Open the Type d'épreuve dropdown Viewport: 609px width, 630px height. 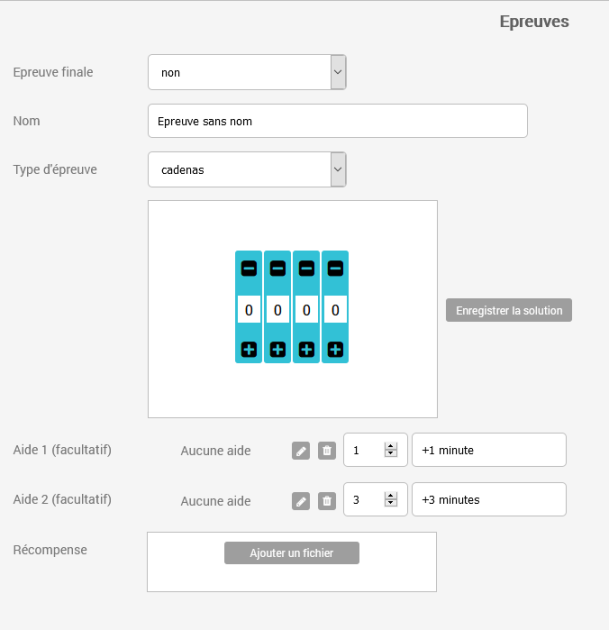click(247, 170)
